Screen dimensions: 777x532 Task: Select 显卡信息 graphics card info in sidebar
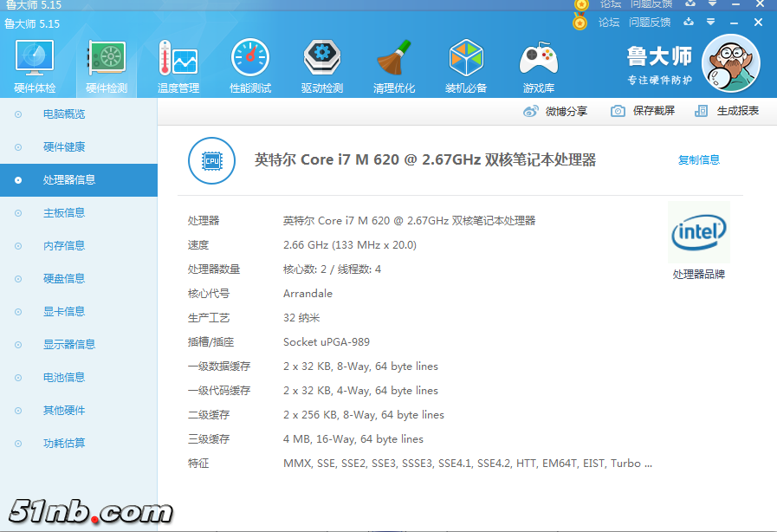click(66, 311)
